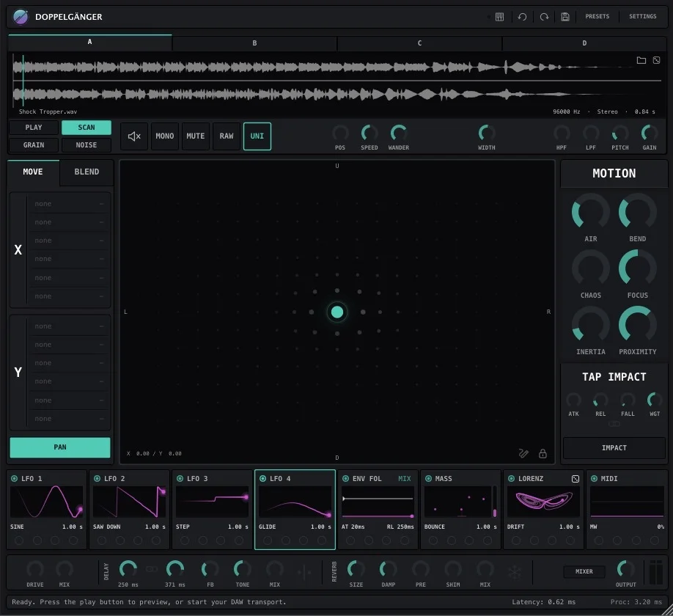Click the PROXIMITY knob
The height and width of the screenshot is (616, 673).
point(637,325)
